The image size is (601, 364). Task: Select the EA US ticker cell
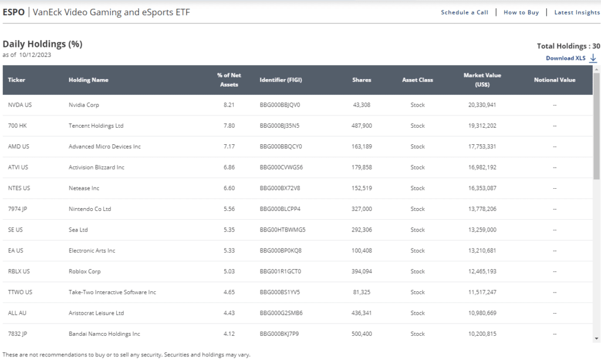pos(16,251)
